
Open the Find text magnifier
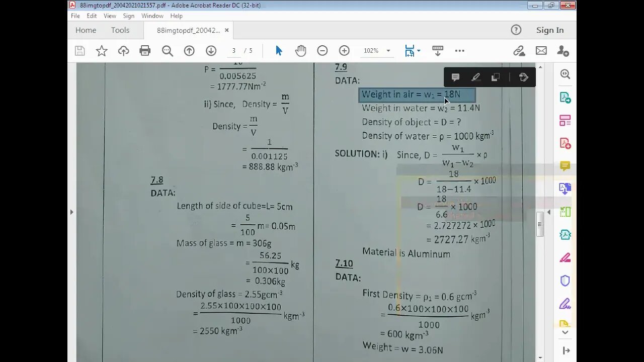click(x=167, y=51)
